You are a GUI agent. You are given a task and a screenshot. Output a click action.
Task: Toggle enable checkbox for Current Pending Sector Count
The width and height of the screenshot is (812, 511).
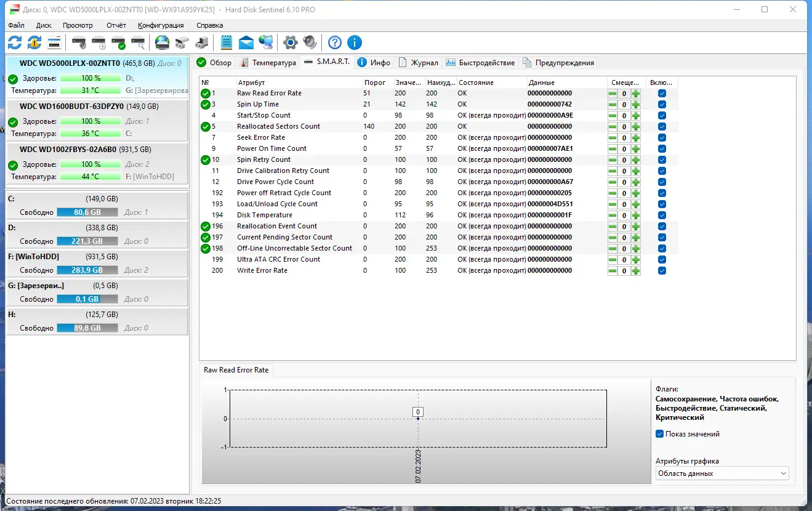point(662,238)
